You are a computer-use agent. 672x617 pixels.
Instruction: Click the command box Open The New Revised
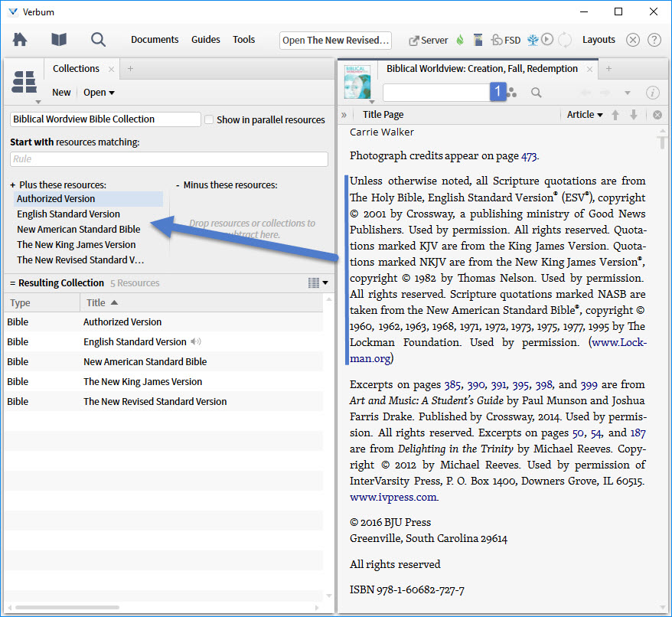point(335,41)
